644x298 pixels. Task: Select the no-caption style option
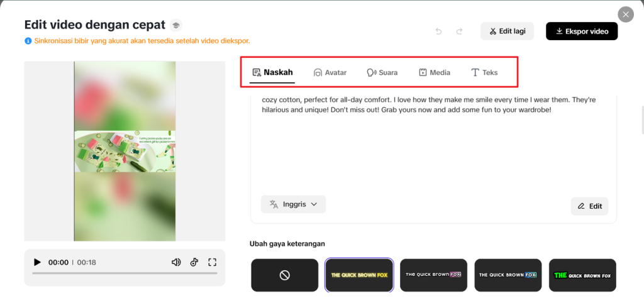point(284,275)
